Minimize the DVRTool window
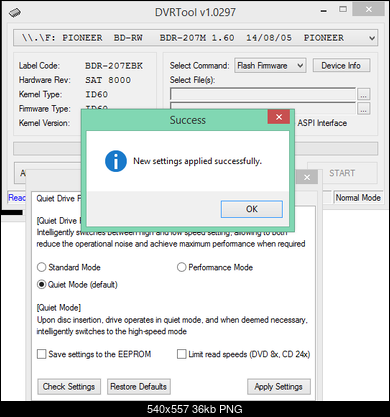390x417 pixels. [323, 12]
